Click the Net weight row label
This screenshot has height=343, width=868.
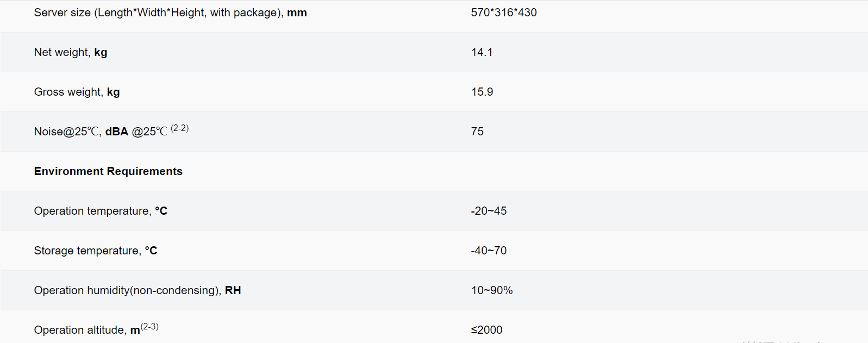coord(71,52)
